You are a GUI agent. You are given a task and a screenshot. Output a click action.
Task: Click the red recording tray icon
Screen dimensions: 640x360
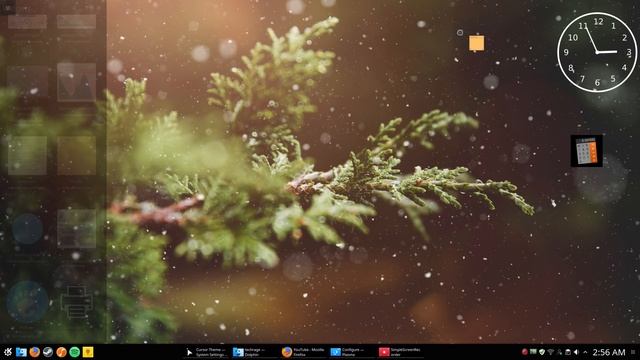pyautogui.click(x=525, y=352)
